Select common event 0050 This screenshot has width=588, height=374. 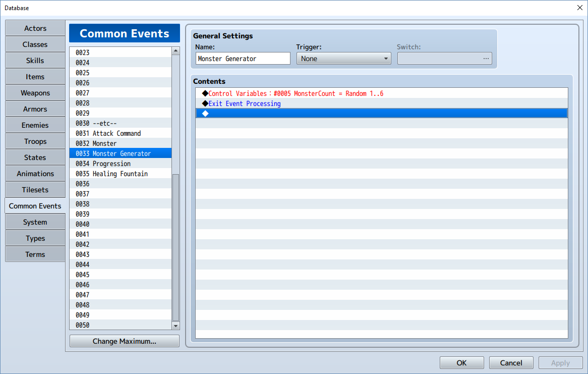click(121, 325)
